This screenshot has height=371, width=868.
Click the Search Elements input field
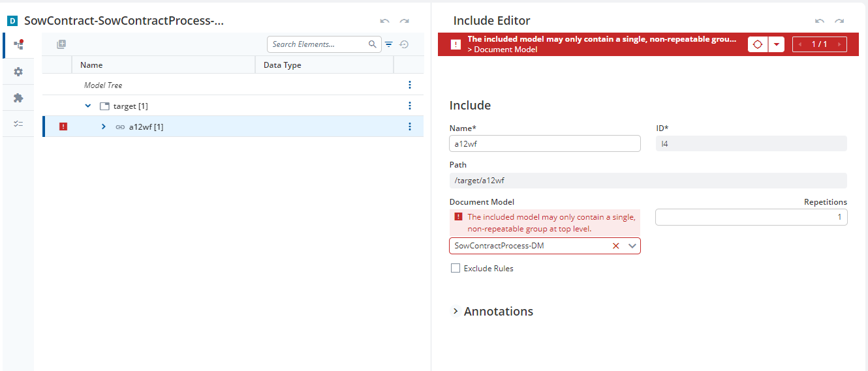tap(318, 44)
